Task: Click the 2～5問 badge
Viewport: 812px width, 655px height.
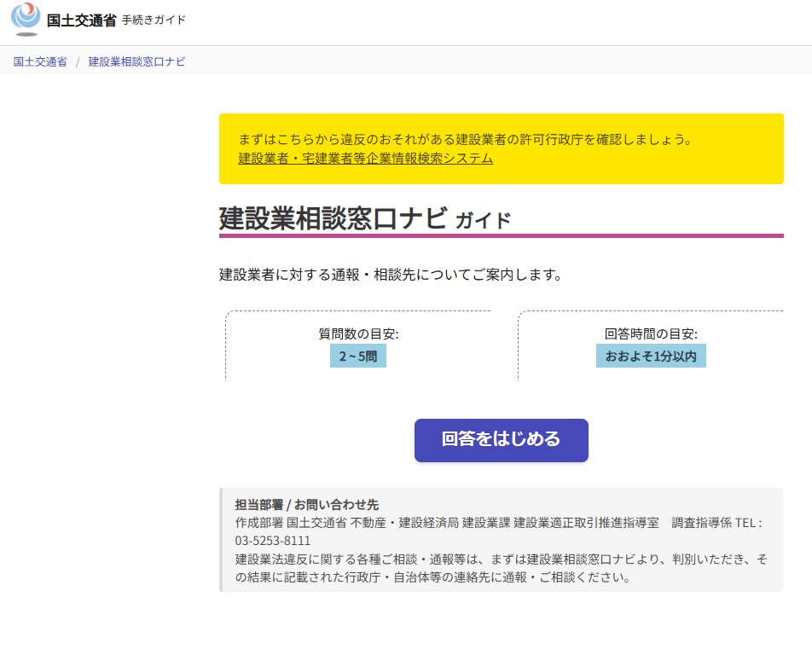Action: coord(358,356)
